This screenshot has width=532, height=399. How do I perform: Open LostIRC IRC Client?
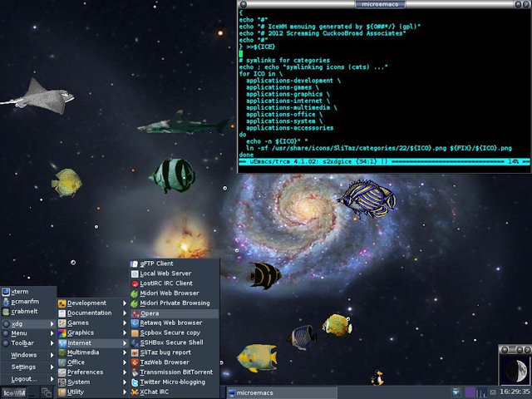(175, 283)
